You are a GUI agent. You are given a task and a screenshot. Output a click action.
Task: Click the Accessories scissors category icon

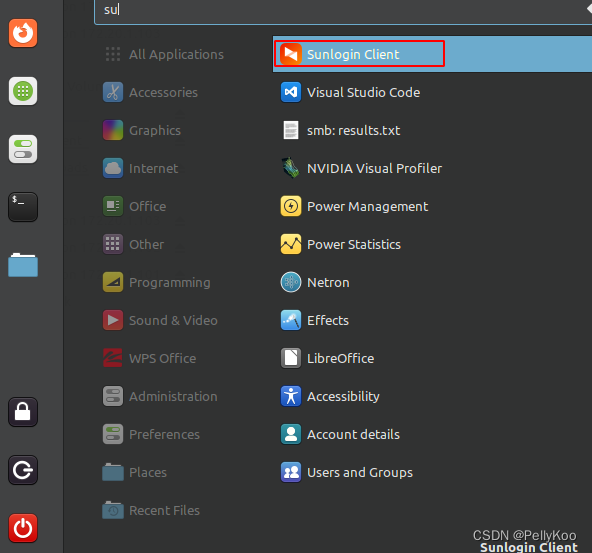pyautogui.click(x=113, y=92)
